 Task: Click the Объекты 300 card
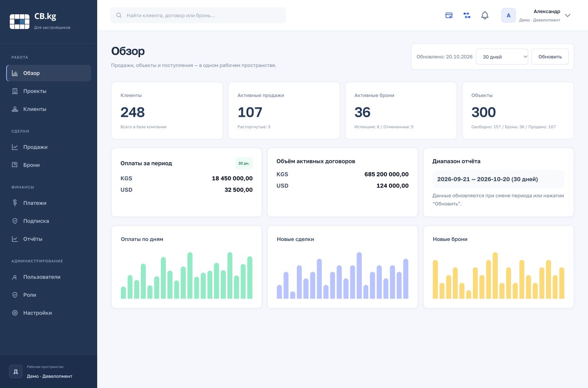(518, 111)
